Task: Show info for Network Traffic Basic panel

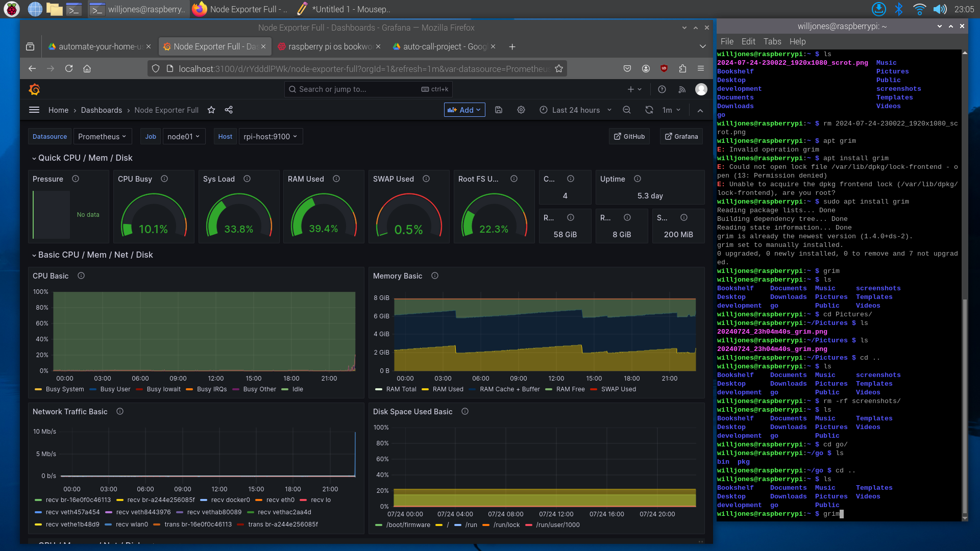Action: click(x=120, y=411)
